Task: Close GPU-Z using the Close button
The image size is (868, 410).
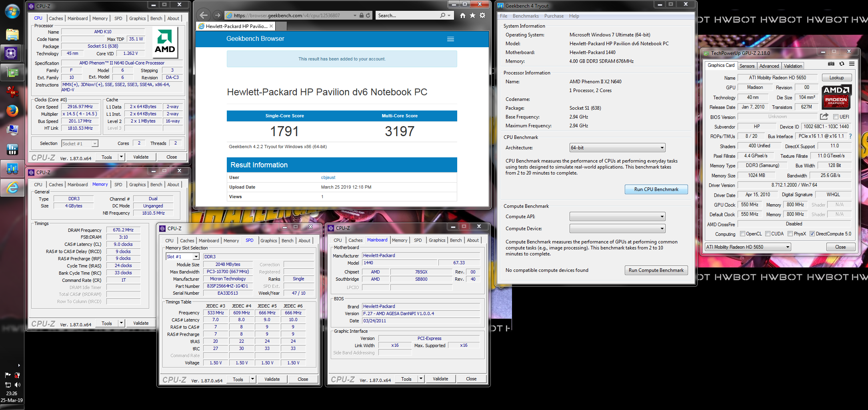Action: (840, 247)
